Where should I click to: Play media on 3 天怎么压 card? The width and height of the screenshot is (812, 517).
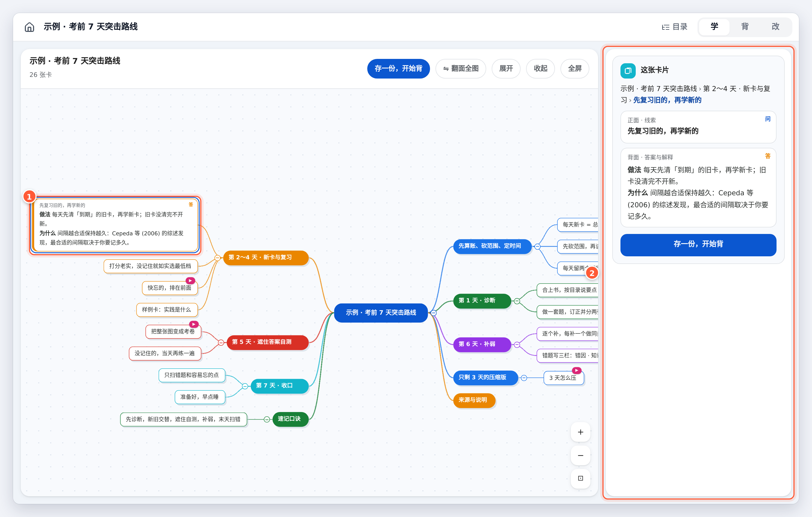[577, 370]
